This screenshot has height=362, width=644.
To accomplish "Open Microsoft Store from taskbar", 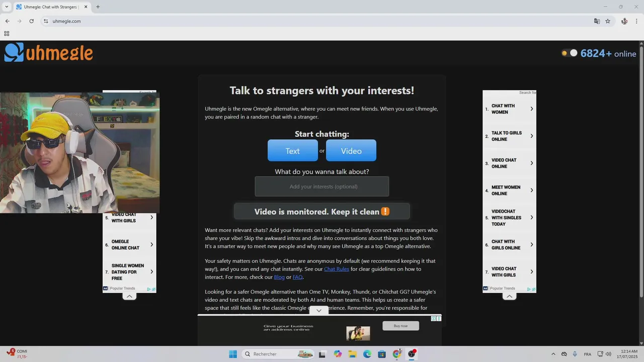I will tap(382, 354).
